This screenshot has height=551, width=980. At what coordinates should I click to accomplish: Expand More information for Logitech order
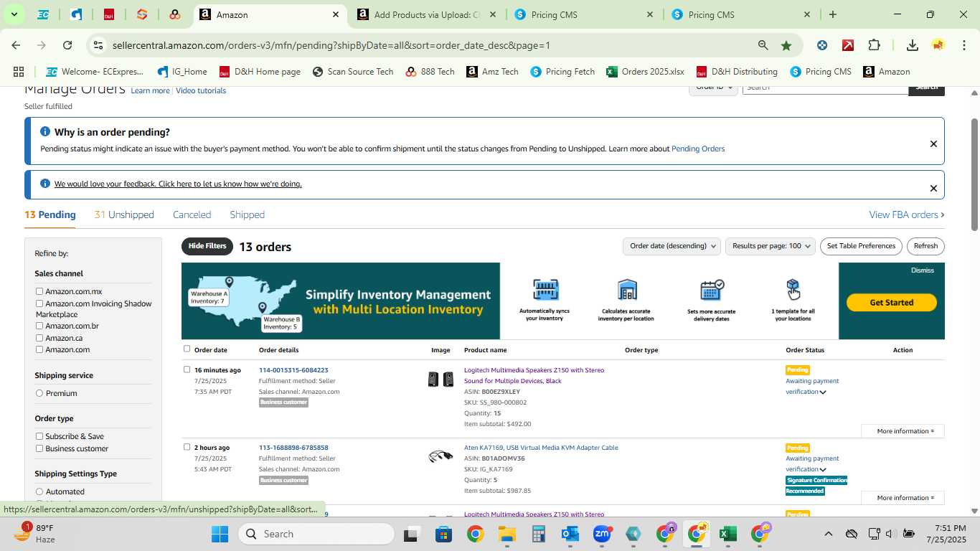click(903, 431)
